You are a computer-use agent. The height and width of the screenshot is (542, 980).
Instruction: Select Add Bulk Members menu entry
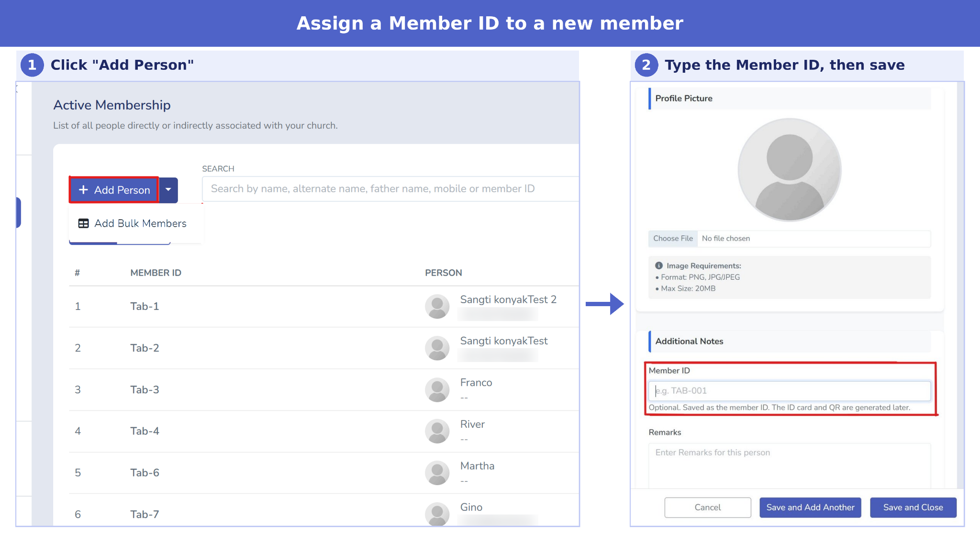(x=133, y=223)
